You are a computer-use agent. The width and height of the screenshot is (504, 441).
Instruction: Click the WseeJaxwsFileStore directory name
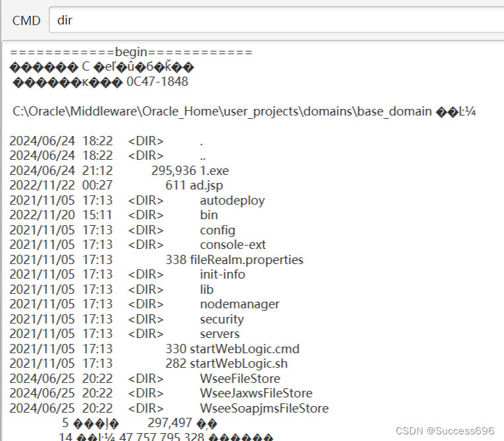click(256, 393)
